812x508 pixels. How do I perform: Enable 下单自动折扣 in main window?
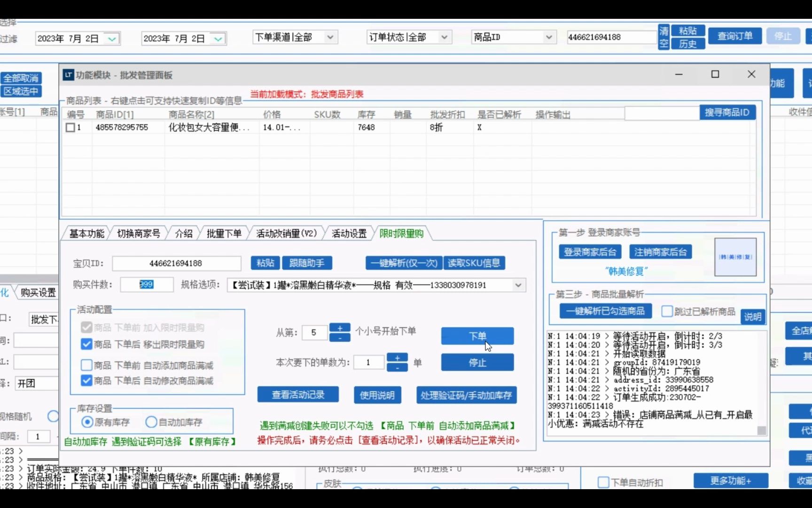603,482
